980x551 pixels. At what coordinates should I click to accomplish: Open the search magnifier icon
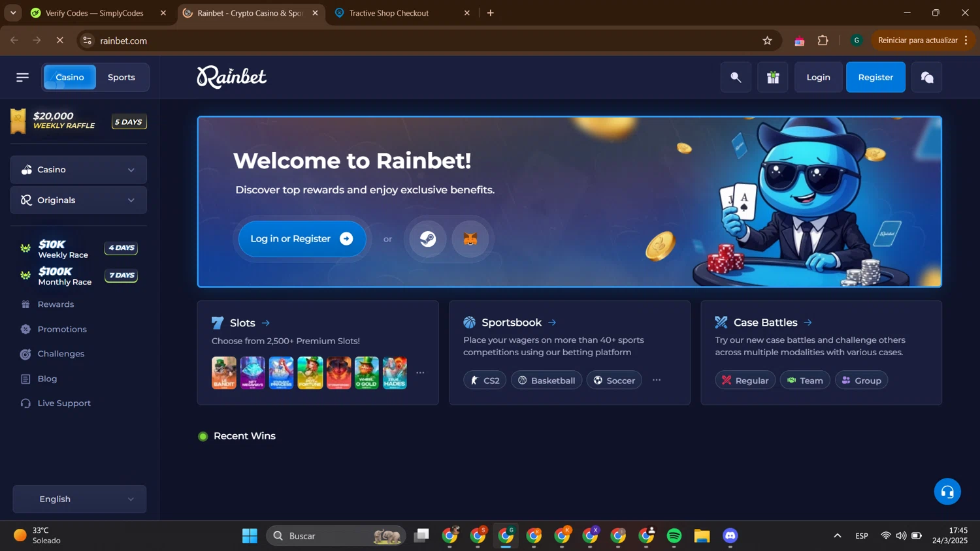736,77
